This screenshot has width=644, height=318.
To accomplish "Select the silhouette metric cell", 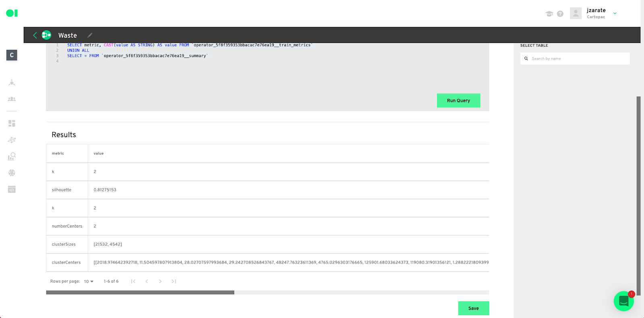I will tap(67, 190).
